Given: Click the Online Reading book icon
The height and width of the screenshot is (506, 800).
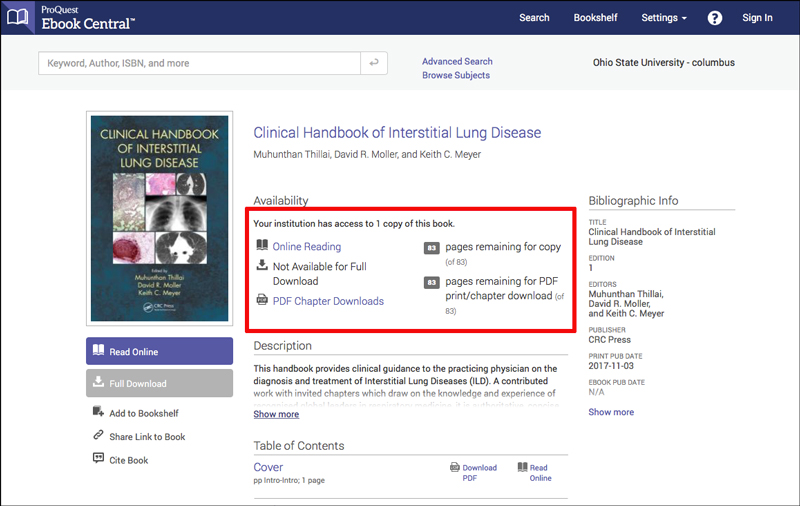Looking at the screenshot, I should coord(262,245).
